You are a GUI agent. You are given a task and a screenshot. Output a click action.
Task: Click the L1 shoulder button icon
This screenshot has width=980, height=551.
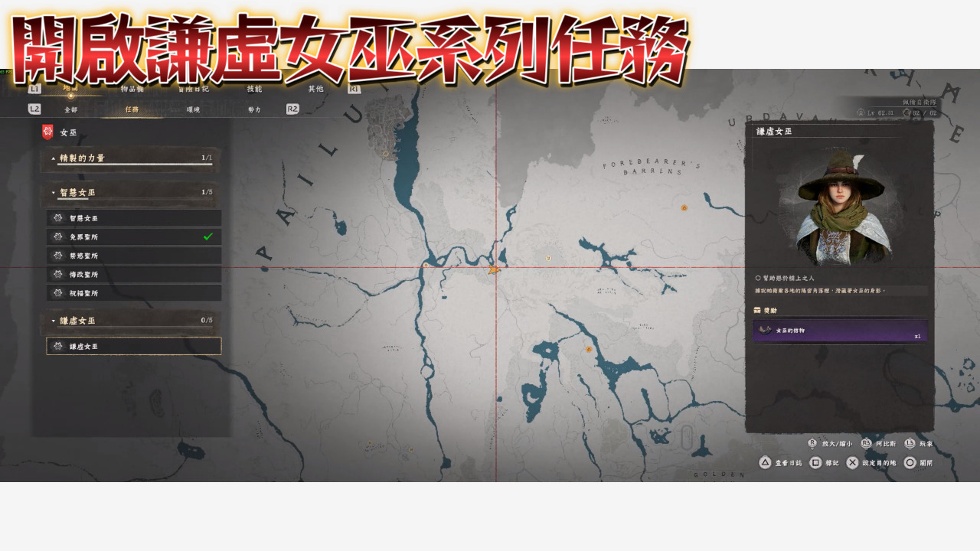pos(34,89)
